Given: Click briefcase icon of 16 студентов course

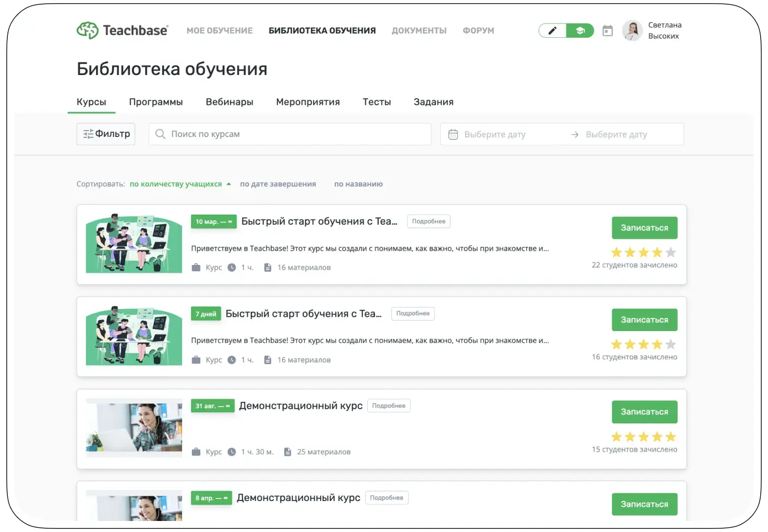Looking at the screenshot, I should (x=196, y=360).
